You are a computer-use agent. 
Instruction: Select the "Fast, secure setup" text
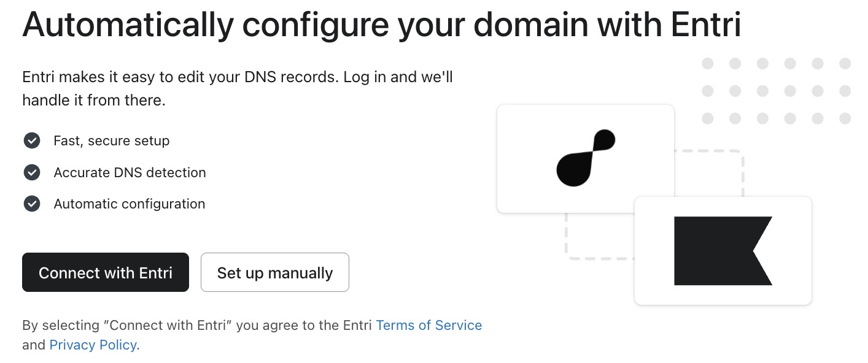coord(111,140)
